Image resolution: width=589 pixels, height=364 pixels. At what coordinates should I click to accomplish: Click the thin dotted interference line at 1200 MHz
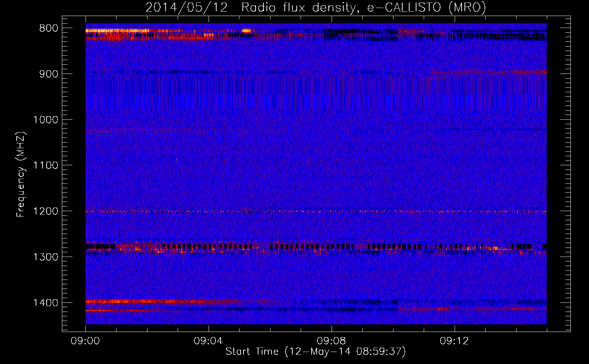pyautogui.click(x=316, y=211)
